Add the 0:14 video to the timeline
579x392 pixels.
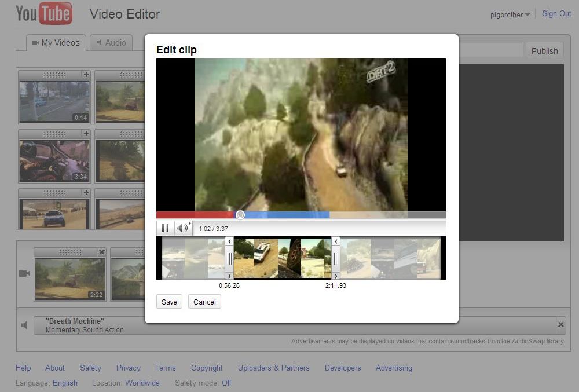(86, 75)
